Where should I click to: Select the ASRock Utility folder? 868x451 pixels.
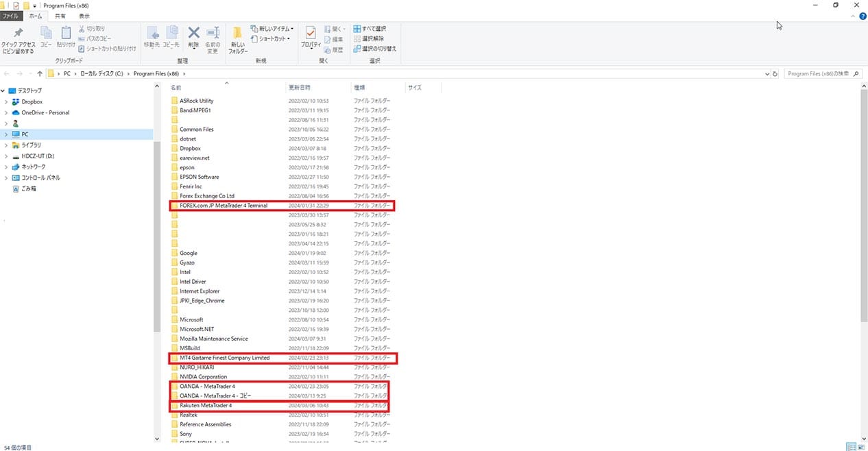[196, 101]
